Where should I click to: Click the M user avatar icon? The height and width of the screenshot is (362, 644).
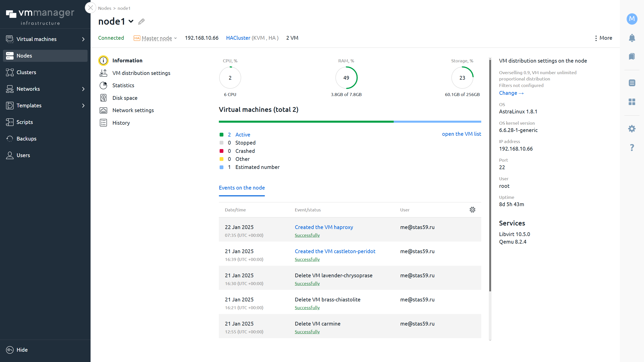pyautogui.click(x=632, y=19)
